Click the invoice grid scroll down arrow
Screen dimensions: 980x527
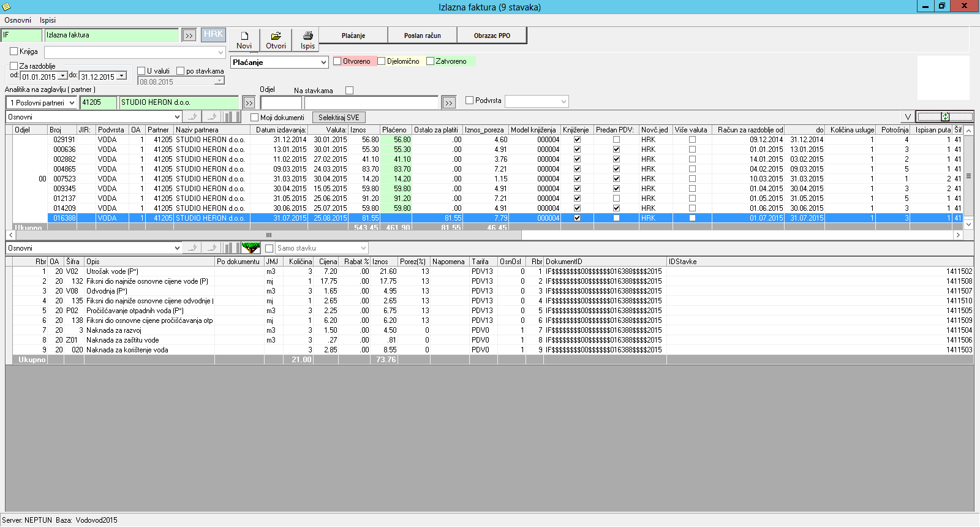[x=969, y=225]
